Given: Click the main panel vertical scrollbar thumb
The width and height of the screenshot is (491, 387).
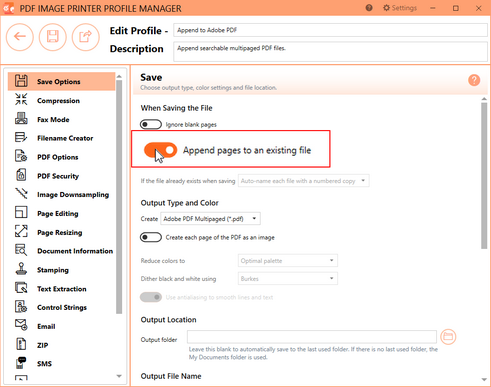Looking at the screenshot, I should [x=484, y=176].
